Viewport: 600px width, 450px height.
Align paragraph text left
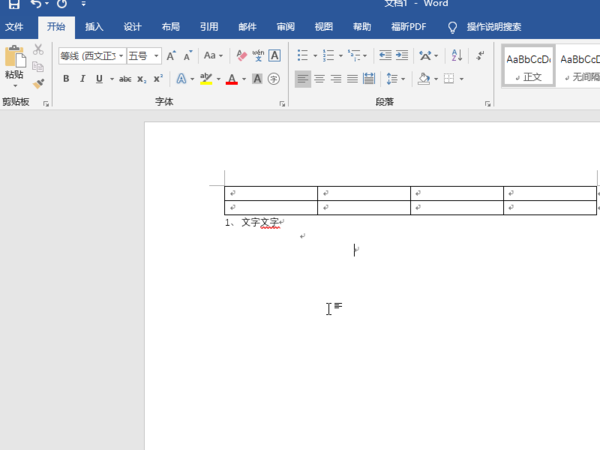tap(303, 79)
